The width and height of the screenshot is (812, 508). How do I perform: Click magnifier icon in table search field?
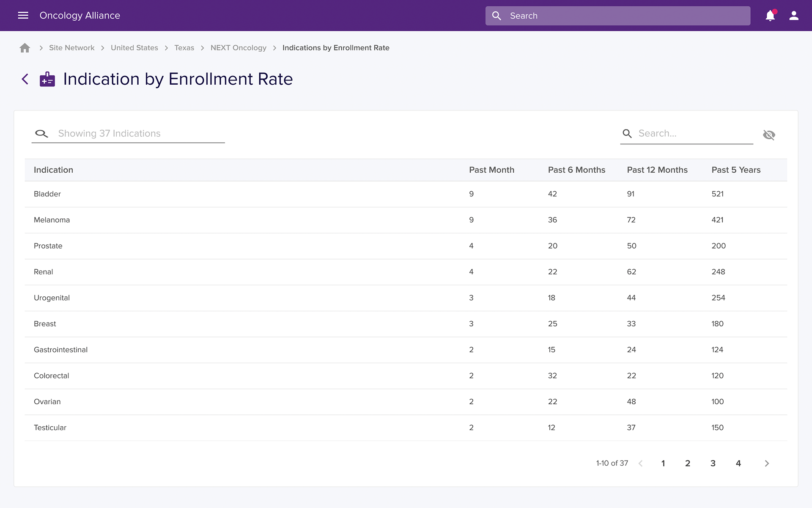627,133
